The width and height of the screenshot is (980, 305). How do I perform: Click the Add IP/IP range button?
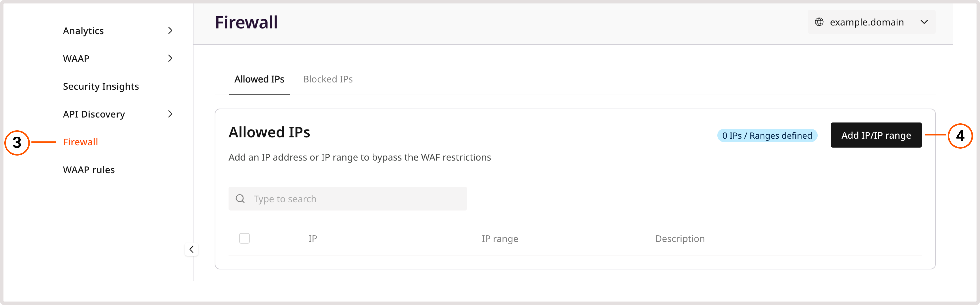coord(876,135)
